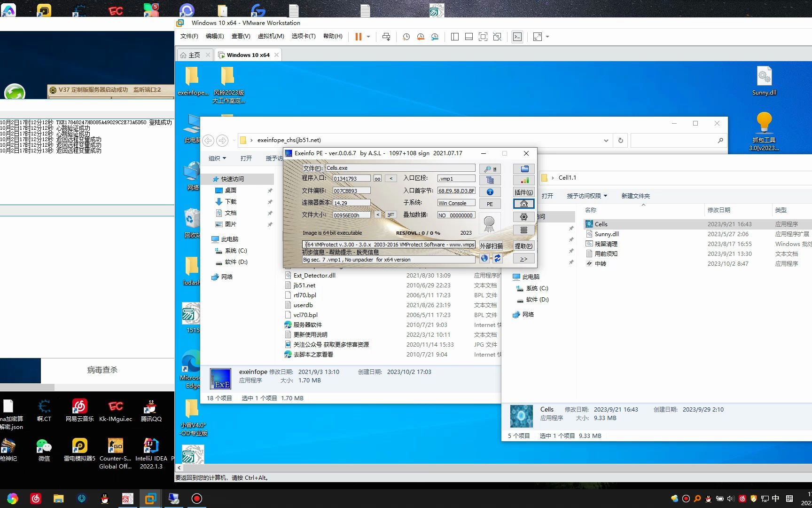Open the 虚拟机(M) menu in VMware
The height and width of the screenshot is (508, 812).
pos(271,36)
